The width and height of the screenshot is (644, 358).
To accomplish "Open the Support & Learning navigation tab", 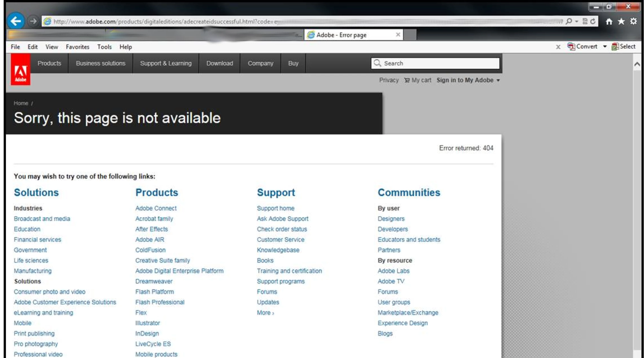I will pos(166,63).
